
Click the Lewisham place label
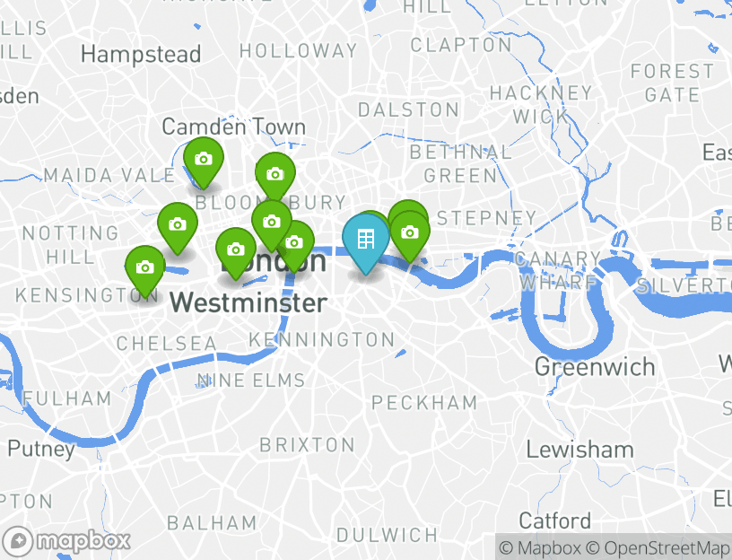click(580, 451)
